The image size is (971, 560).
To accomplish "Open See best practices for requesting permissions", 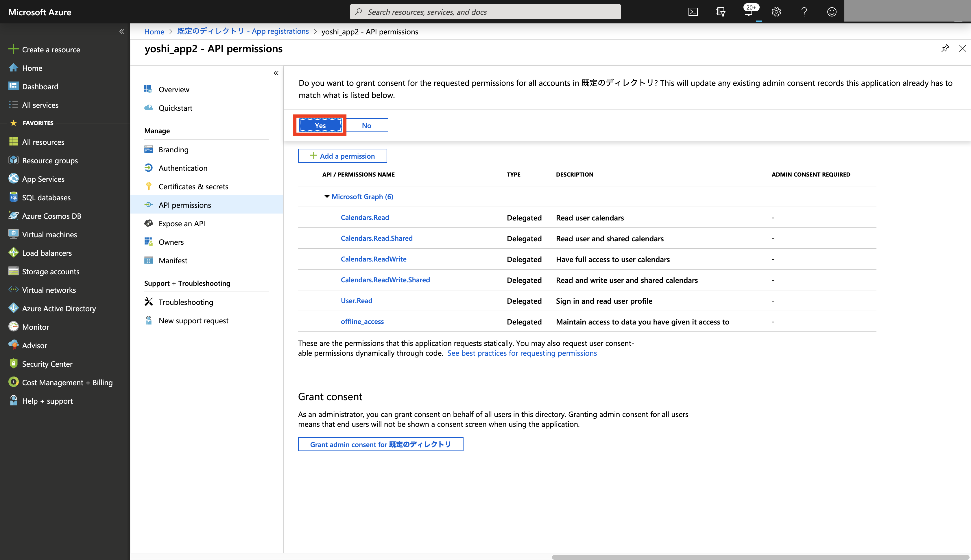I will 522,353.
